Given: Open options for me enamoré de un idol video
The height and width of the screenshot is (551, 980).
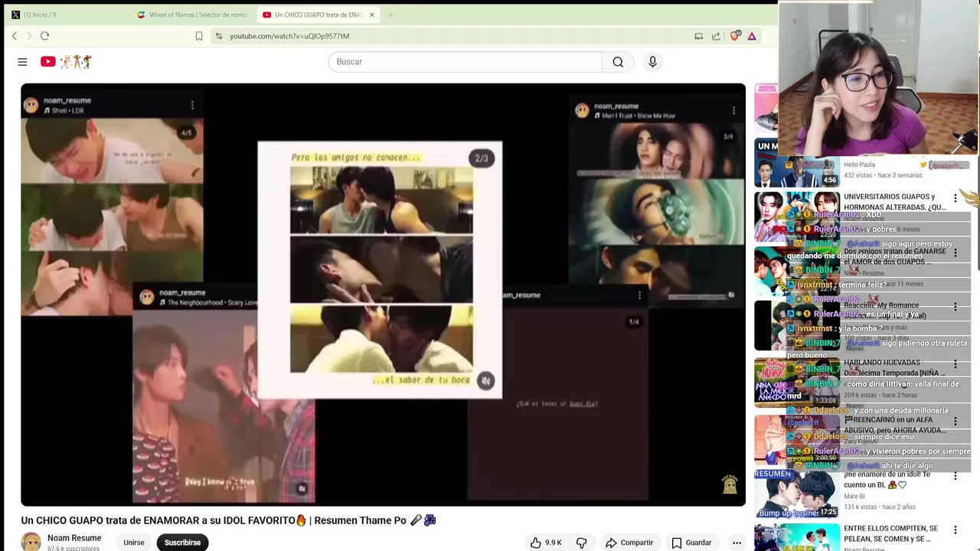Looking at the screenshot, I should tap(955, 476).
